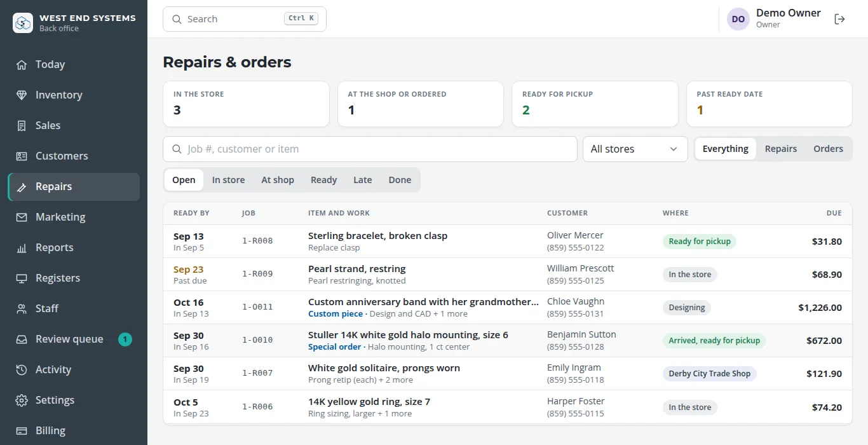Click the In the store summary card
This screenshot has height=445, width=868.
coord(246,104)
